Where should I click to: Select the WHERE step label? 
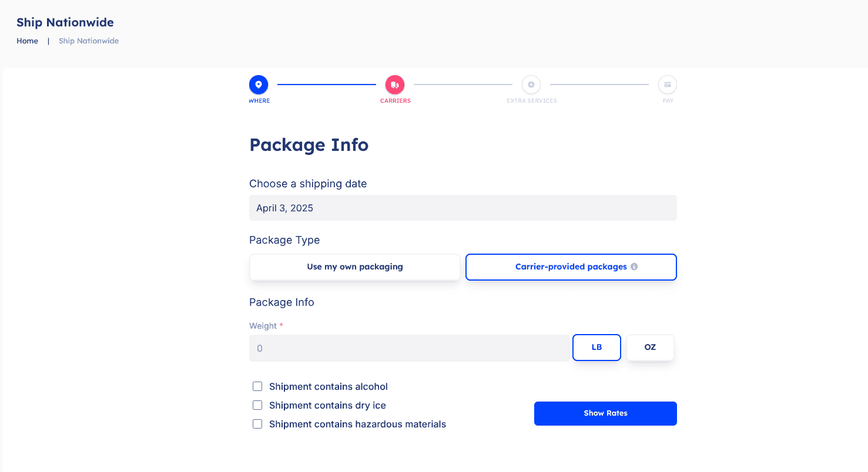[x=259, y=100]
